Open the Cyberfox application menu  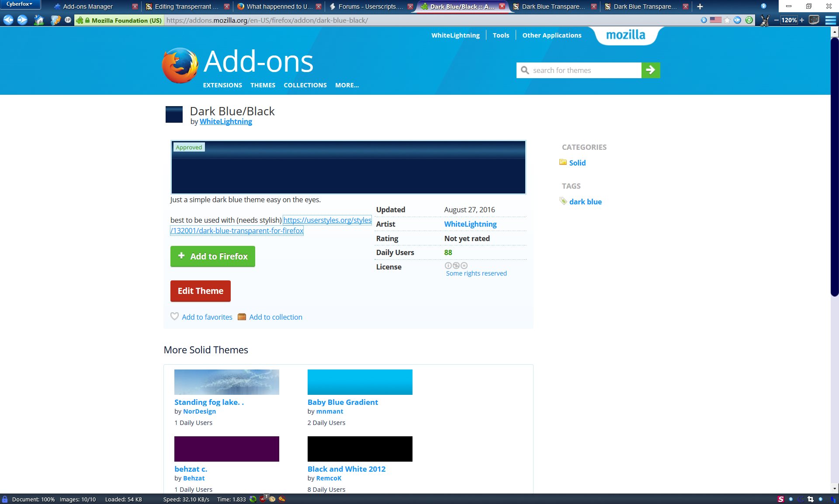tap(20, 4)
